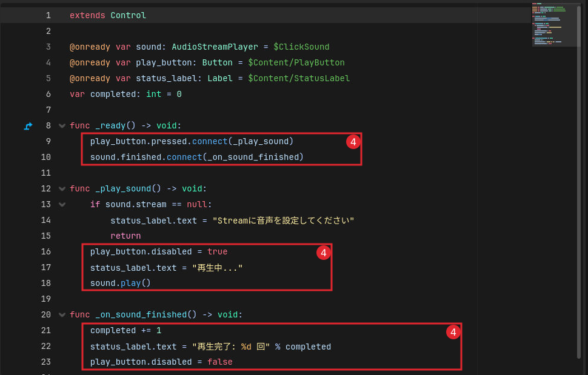
Task: Click the signal connection icon beside line 8
Action: [28, 126]
